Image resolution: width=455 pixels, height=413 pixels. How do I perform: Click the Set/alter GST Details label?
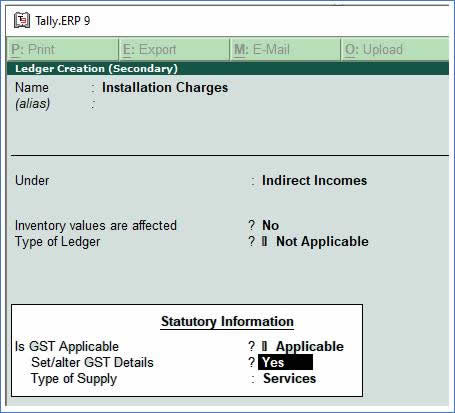click(x=92, y=362)
